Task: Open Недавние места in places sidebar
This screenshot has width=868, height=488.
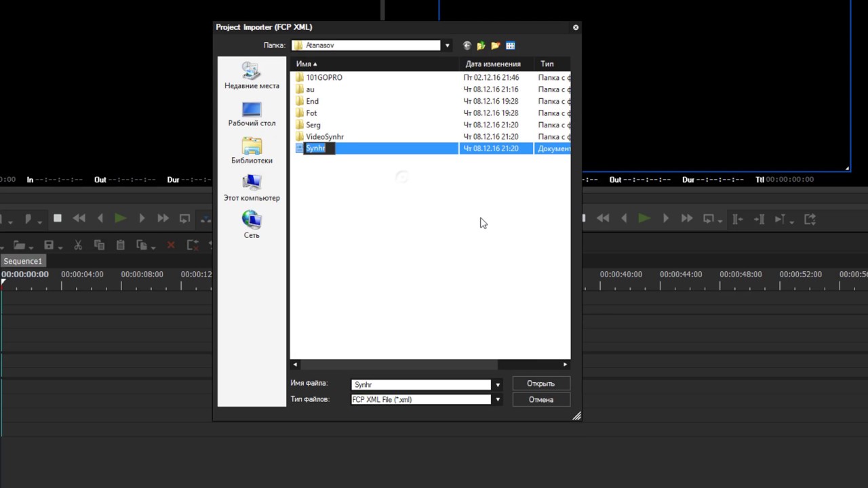Action: point(252,75)
